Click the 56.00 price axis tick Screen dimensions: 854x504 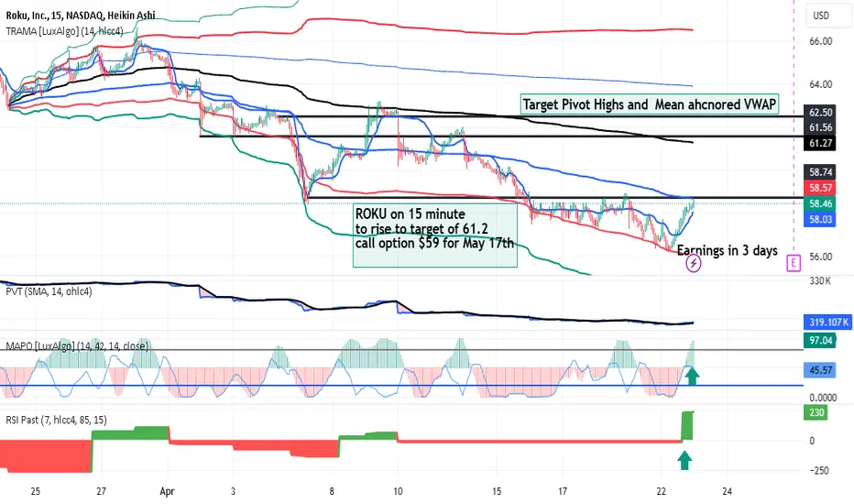820,257
